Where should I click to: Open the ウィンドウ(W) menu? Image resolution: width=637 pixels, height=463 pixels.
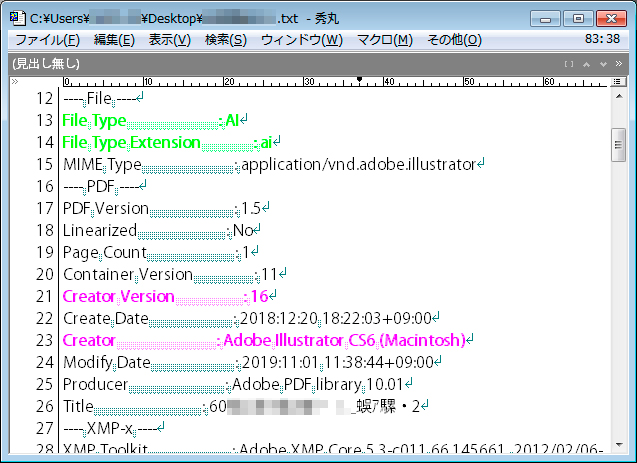coord(302,40)
